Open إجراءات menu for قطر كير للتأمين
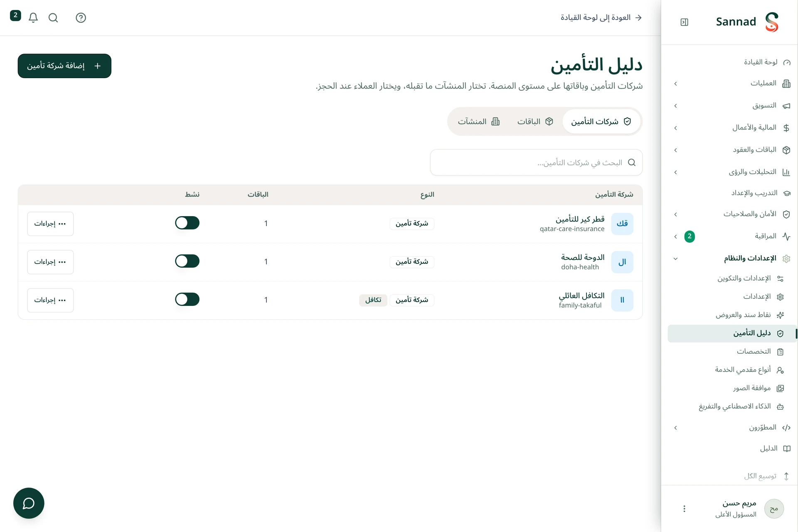The image size is (798, 532). coord(50,224)
